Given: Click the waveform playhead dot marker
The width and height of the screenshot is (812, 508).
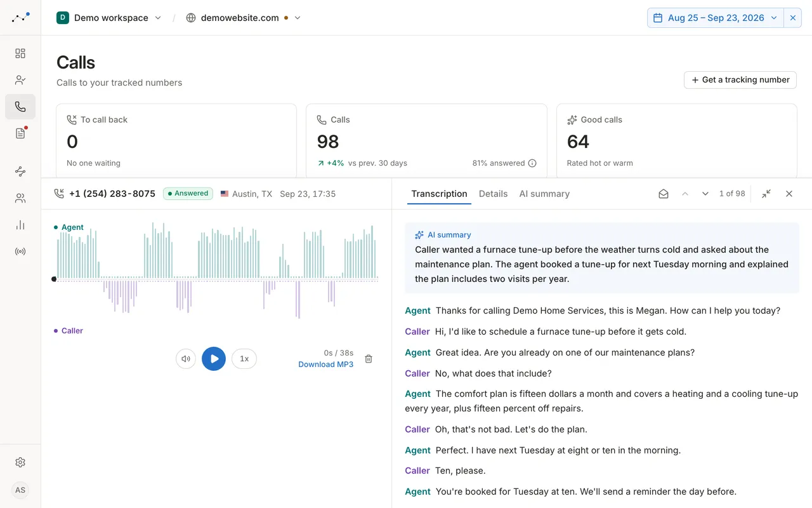Looking at the screenshot, I should [x=54, y=279].
